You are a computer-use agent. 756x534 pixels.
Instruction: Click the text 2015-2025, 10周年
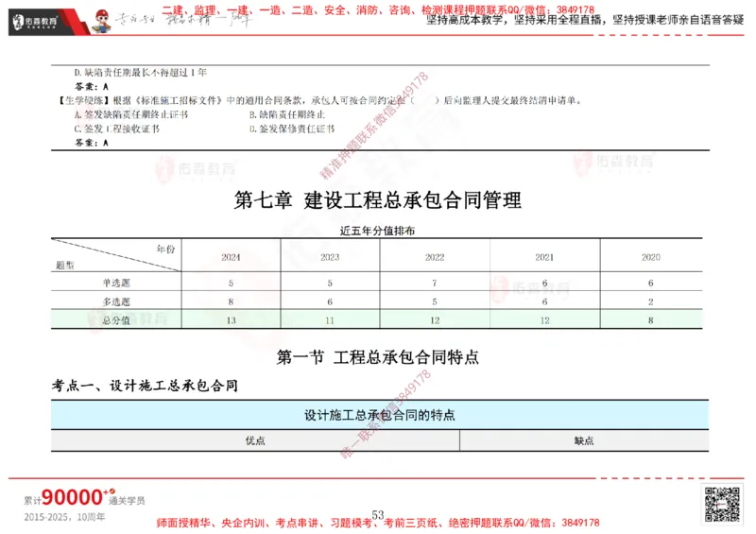(64, 517)
